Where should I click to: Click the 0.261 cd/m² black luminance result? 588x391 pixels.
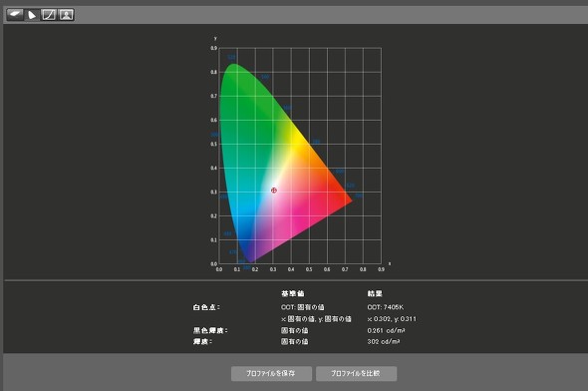pyautogui.click(x=386, y=330)
